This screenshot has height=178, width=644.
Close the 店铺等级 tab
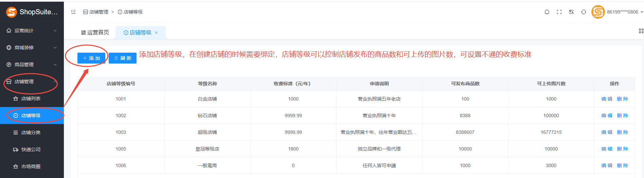tap(156, 33)
